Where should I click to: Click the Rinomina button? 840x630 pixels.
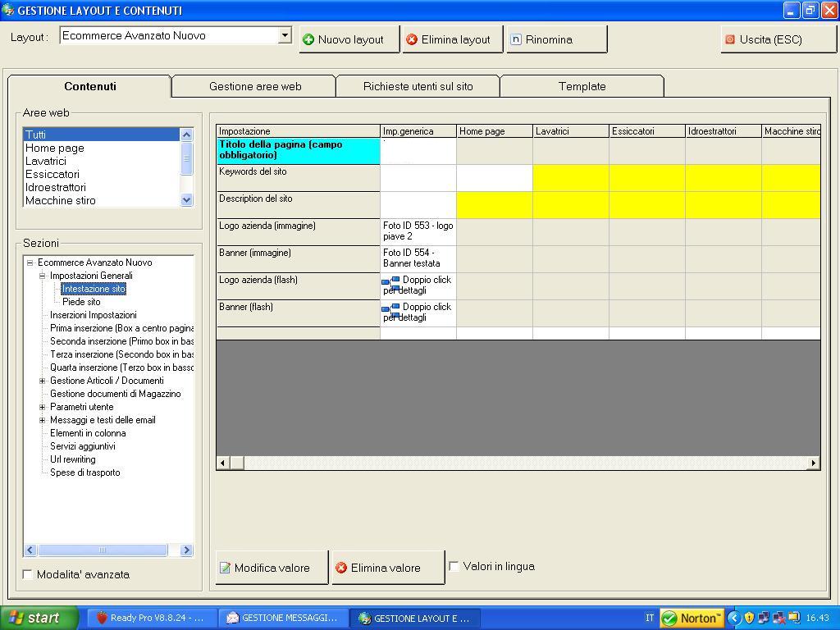pos(557,39)
